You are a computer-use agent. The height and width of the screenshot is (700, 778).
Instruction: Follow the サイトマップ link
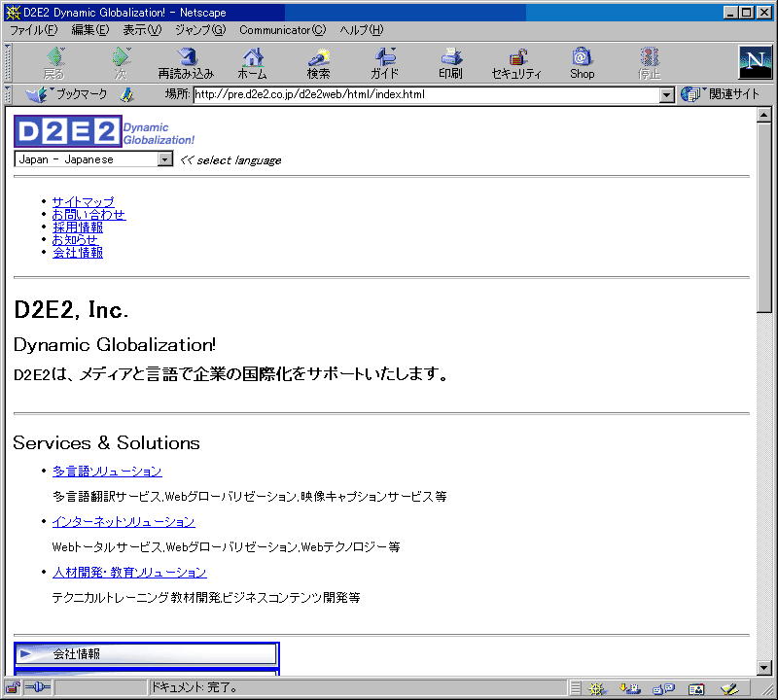[84, 202]
